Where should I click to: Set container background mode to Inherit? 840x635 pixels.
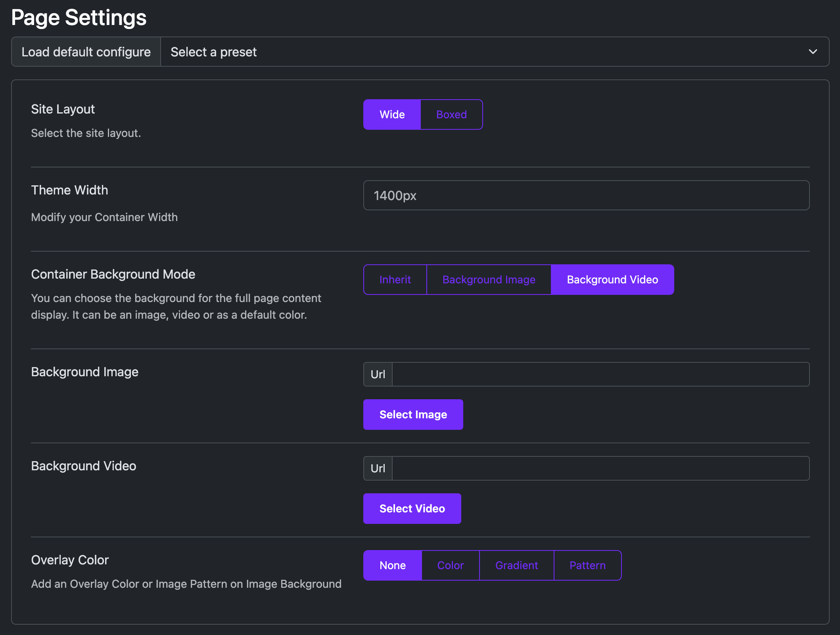point(395,279)
